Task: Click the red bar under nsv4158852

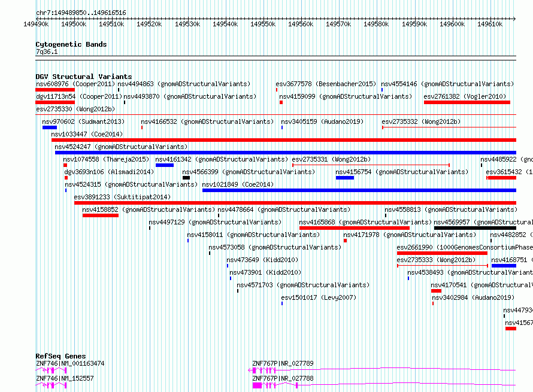Action: click(100, 215)
